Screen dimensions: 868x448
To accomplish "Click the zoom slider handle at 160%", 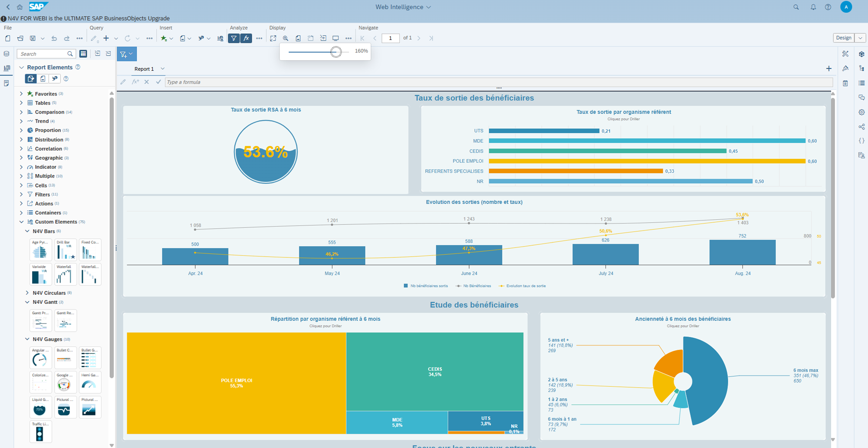I will (335, 52).
